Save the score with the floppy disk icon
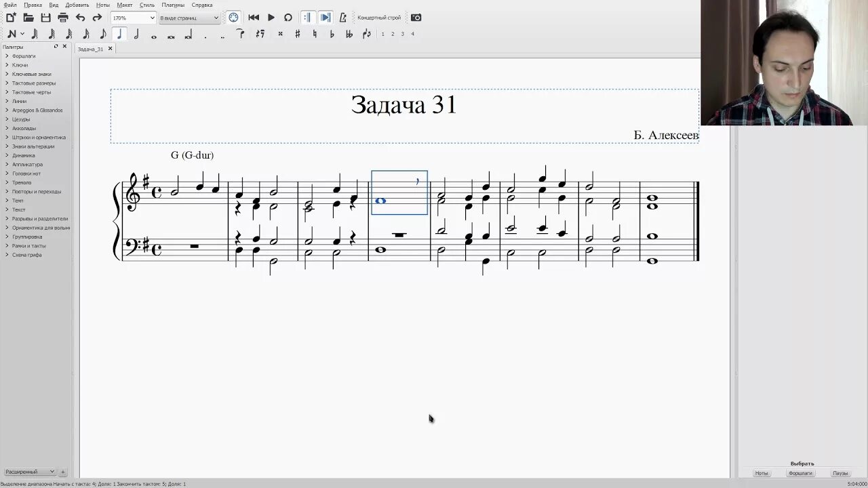The image size is (868, 488). [x=45, y=18]
